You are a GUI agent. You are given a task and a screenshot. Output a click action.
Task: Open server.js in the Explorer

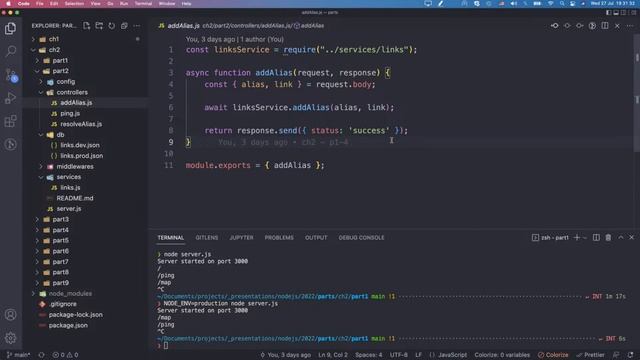[69, 209]
